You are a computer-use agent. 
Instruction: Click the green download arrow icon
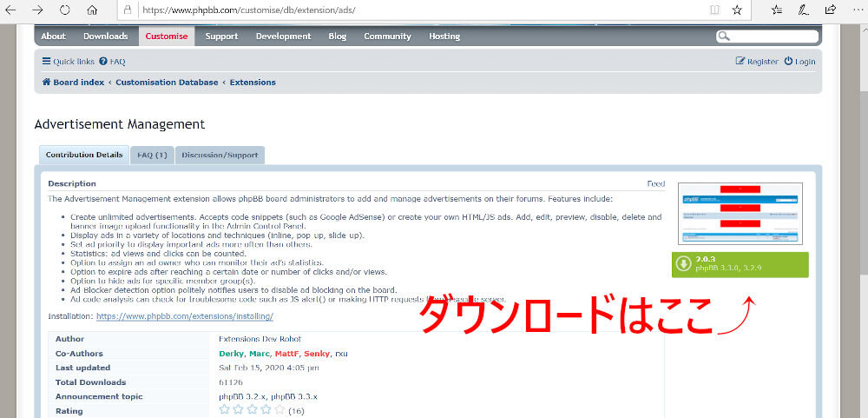[x=684, y=264]
